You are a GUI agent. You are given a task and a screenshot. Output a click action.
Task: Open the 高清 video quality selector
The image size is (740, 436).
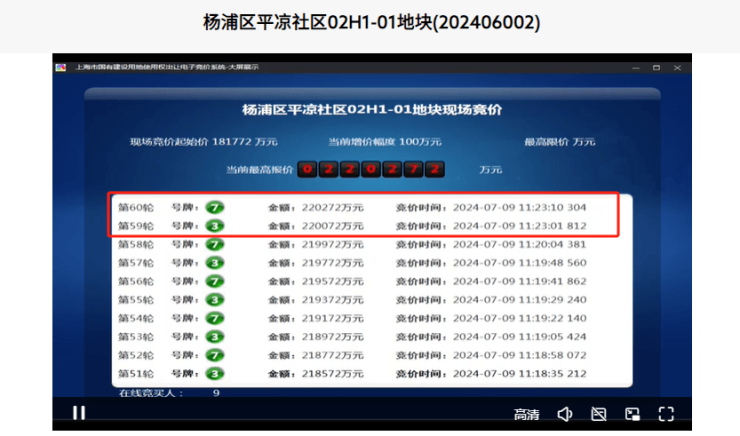(527, 414)
